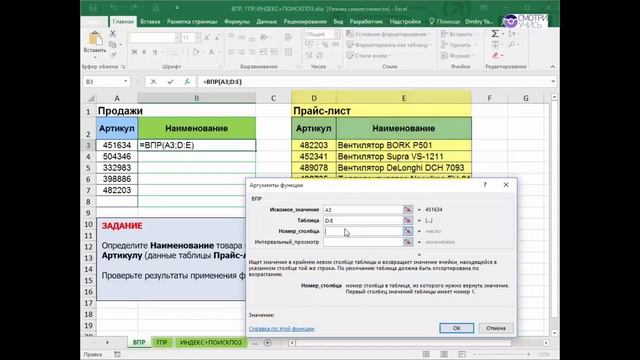This screenshot has width=640, height=360.
Task: Click the Fill down icon in the Editing group
Action: [x=495, y=44]
